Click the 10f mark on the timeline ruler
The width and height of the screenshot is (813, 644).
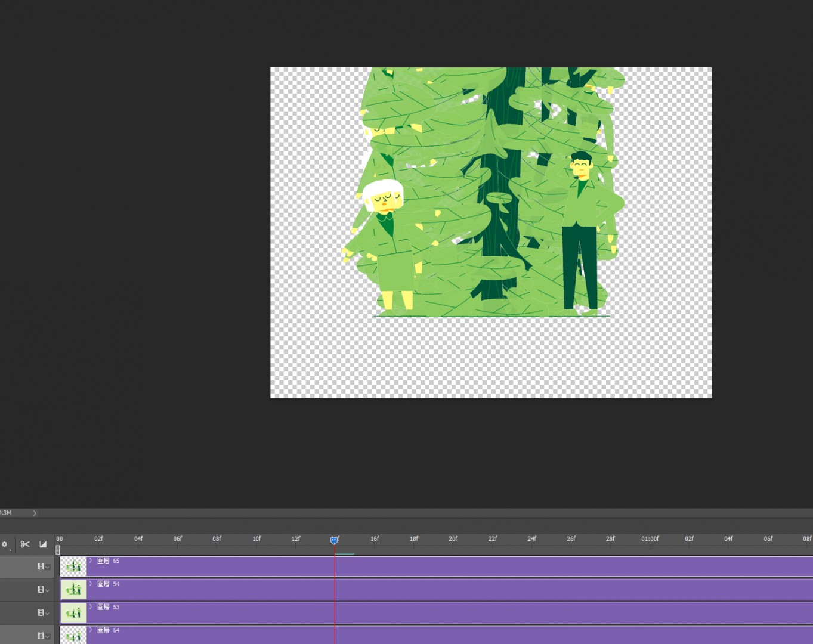(256, 538)
